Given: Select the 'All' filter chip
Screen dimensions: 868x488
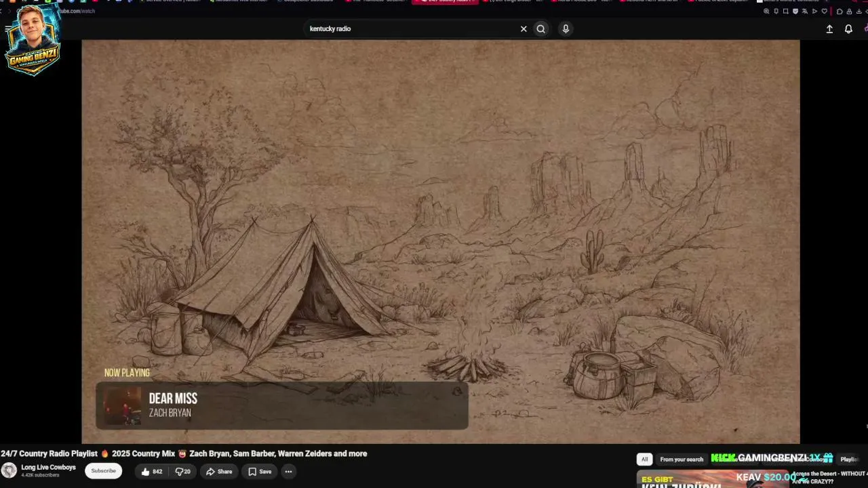Looking at the screenshot, I should click(644, 459).
